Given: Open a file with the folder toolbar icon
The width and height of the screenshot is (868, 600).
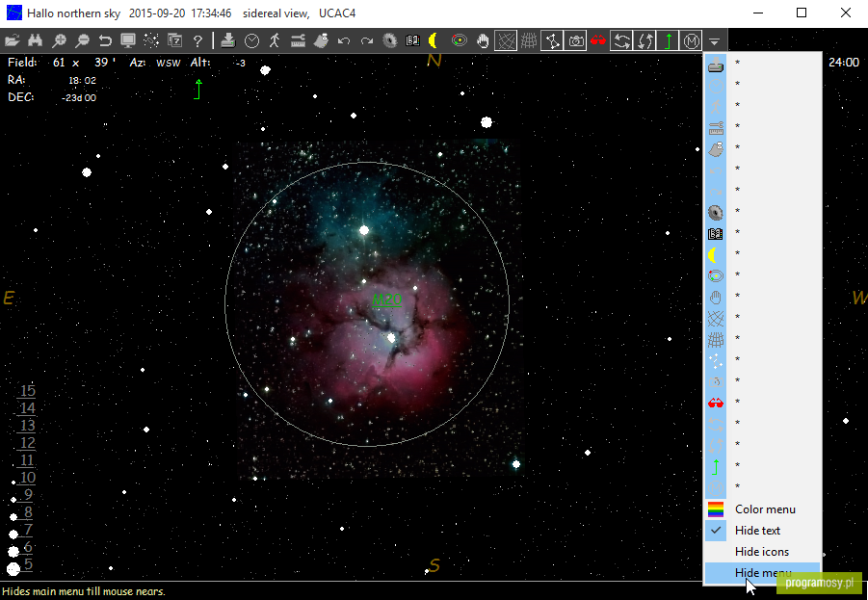Looking at the screenshot, I should 13,40.
